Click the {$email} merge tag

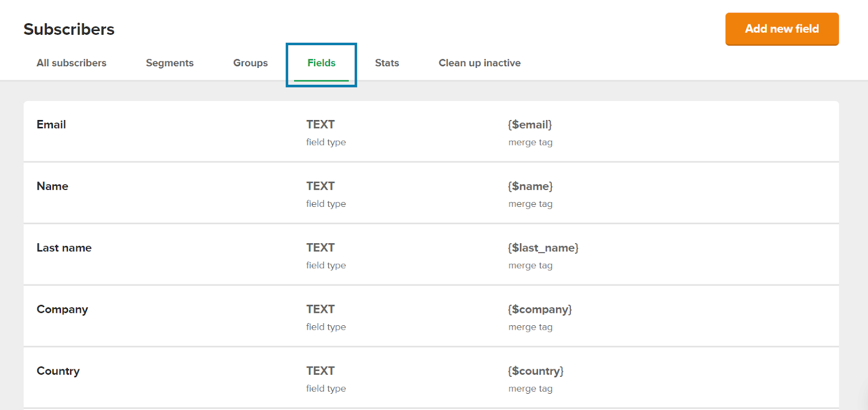click(x=530, y=125)
